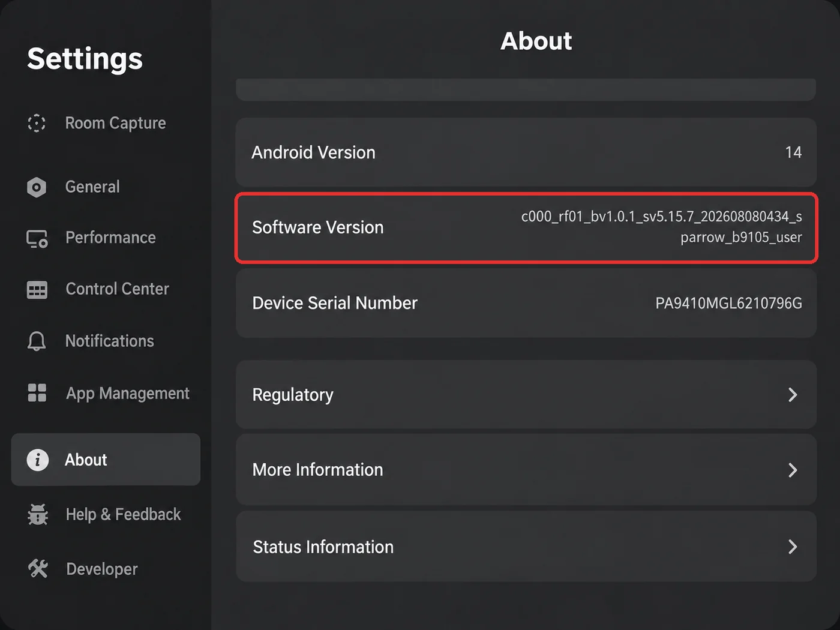Click the Performance display icon

37,239
